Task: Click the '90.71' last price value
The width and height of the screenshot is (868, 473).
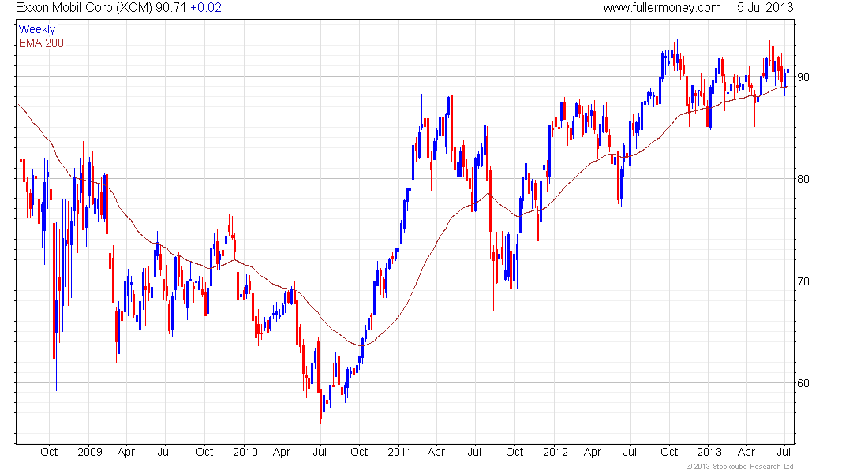Action: pos(171,8)
